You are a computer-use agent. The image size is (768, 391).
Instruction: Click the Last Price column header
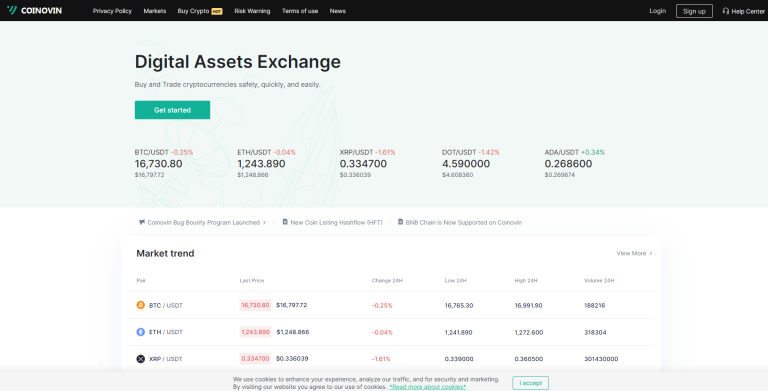coord(252,281)
